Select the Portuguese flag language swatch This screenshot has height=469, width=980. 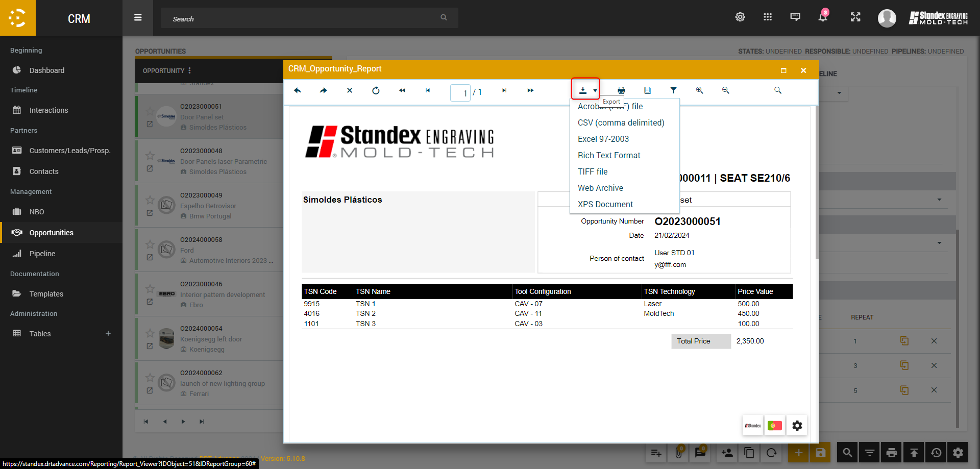coord(774,426)
